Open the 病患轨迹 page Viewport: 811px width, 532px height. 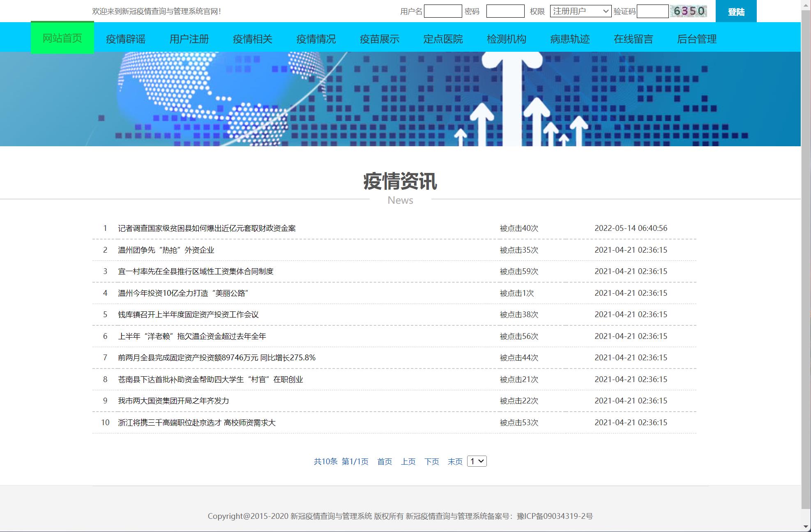[x=570, y=39]
